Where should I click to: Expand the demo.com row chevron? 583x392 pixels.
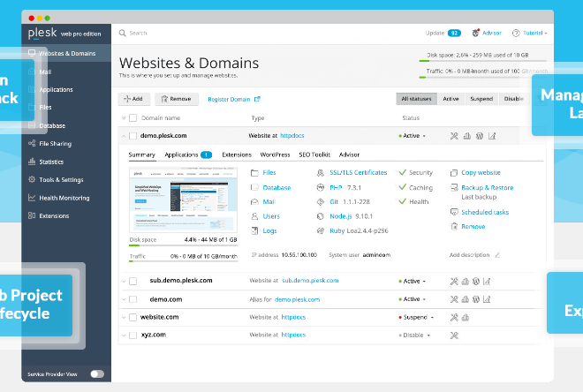pos(124,299)
